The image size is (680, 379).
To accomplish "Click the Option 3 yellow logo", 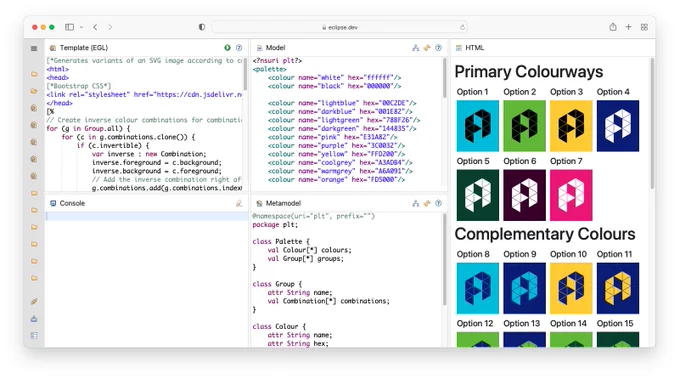I will [571, 126].
